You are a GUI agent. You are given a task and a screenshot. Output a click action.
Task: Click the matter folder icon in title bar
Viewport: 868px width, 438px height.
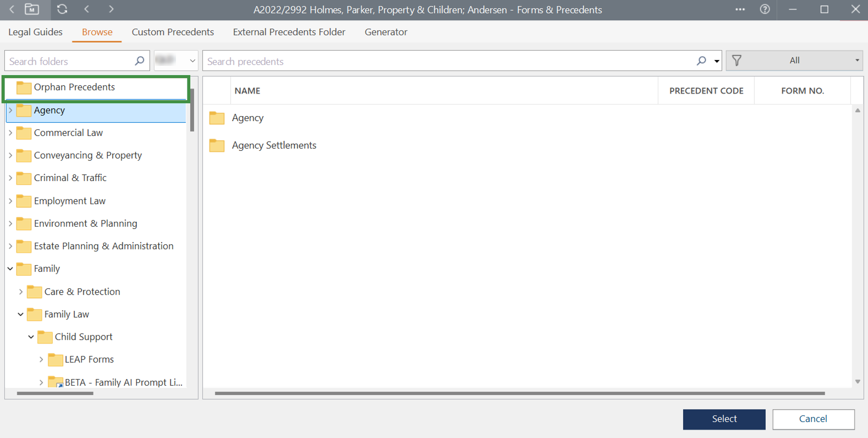32,9
